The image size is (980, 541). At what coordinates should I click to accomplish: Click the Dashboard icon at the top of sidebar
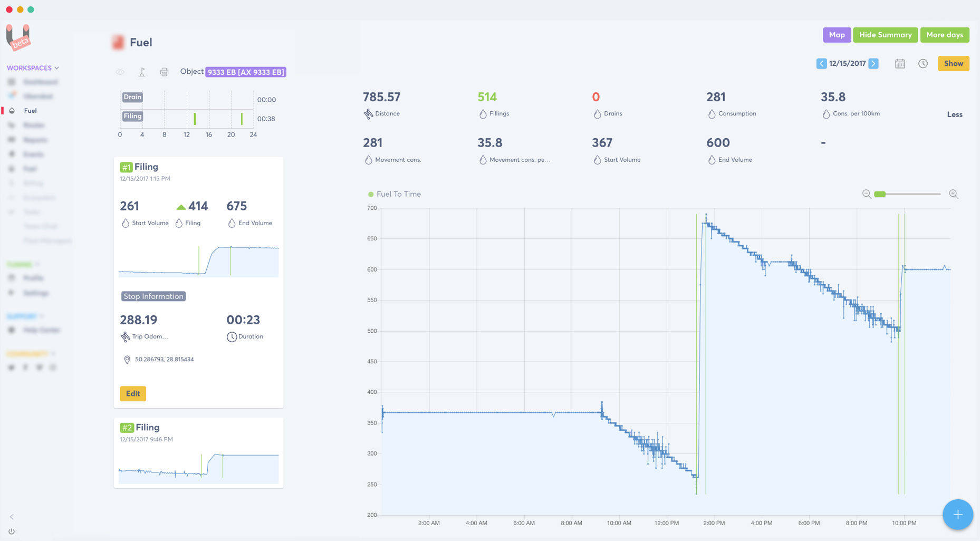pyautogui.click(x=12, y=82)
